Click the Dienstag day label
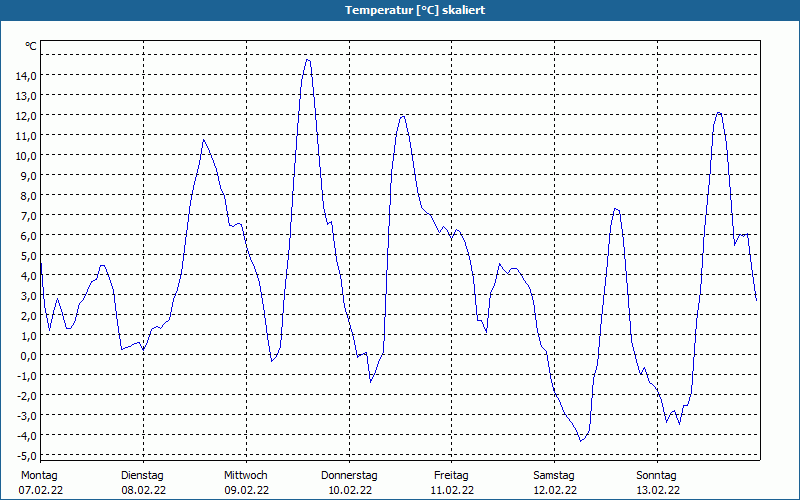 pos(142,476)
